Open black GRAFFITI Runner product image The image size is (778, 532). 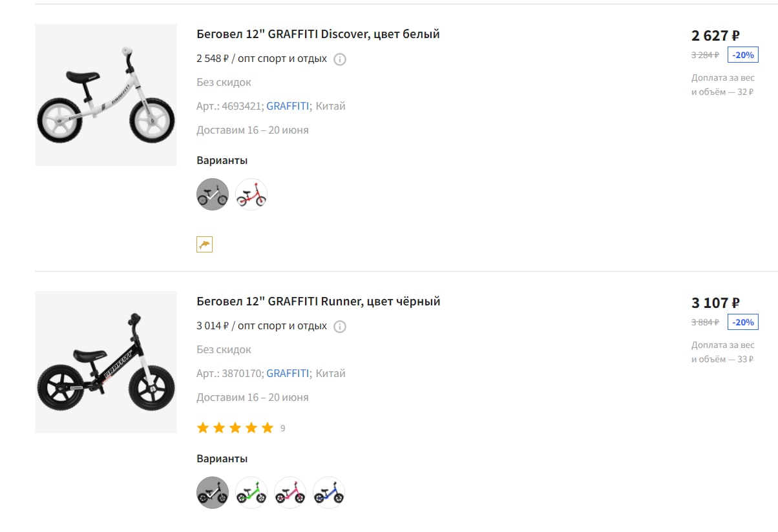[106, 362]
